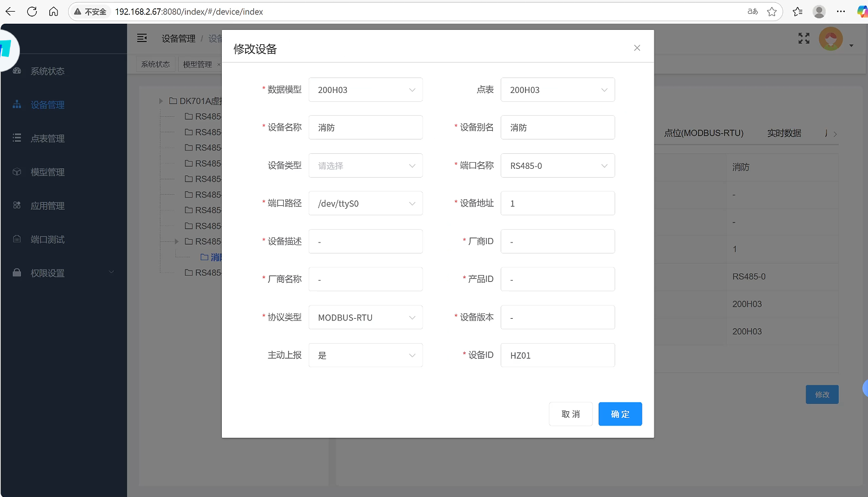This screenshot has width=868, height=497.
Task: Close the 修改设备 dialog with X
Action: click(x=637, y=48)
